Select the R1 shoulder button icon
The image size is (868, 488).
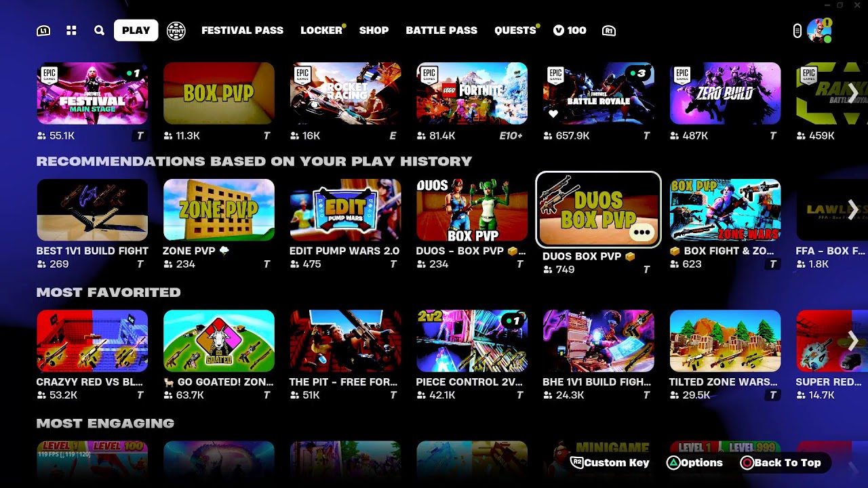click(609, 30)
